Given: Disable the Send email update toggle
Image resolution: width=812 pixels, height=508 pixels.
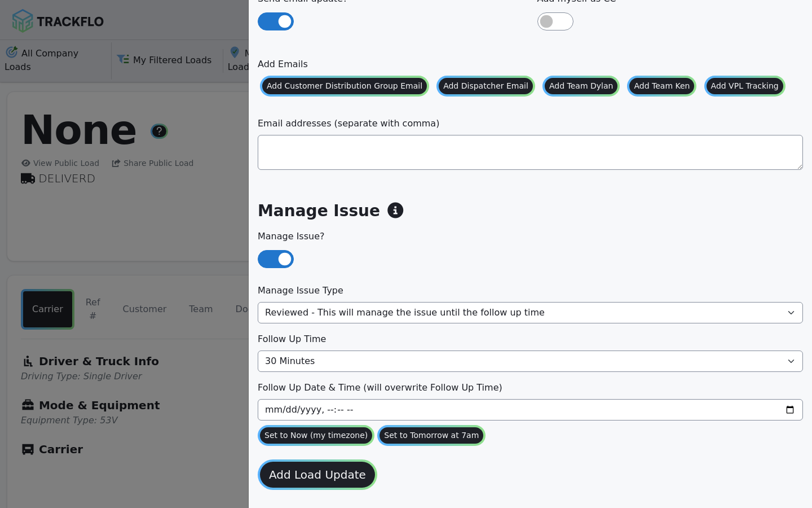Looking at the screenshot, I should click(x=276, y=21).
